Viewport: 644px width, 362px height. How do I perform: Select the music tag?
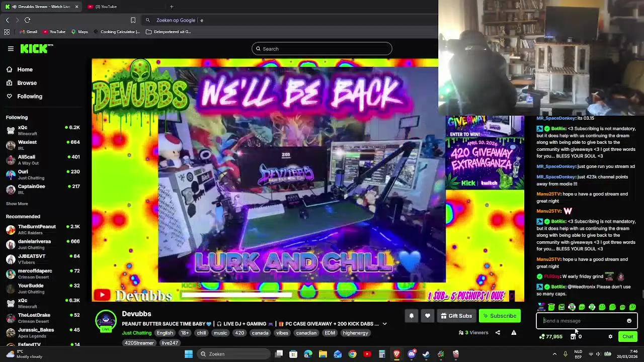point(220,333)
